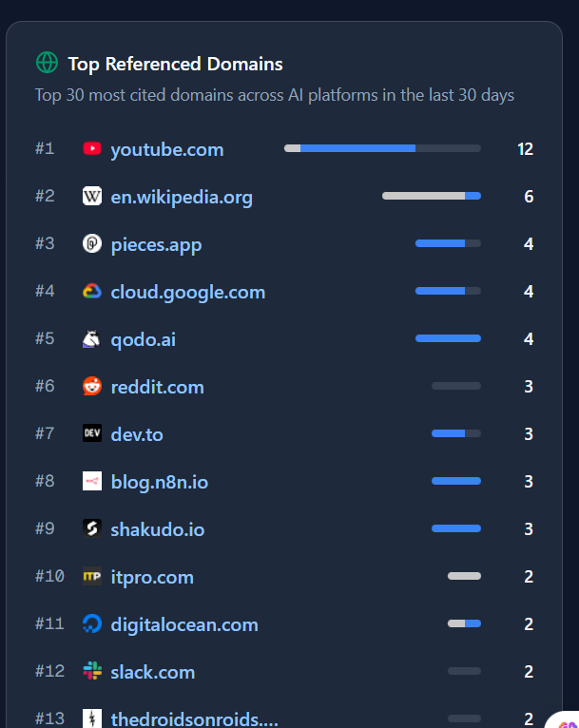Click the Reddit favicon icon

[92, 386]
